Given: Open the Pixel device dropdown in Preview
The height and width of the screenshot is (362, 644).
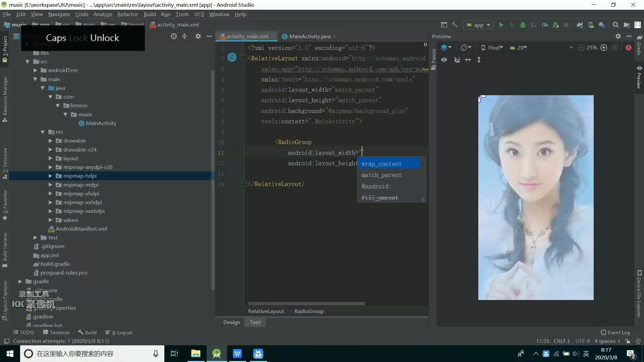Looking at the screenshot, I should [492, 48].
